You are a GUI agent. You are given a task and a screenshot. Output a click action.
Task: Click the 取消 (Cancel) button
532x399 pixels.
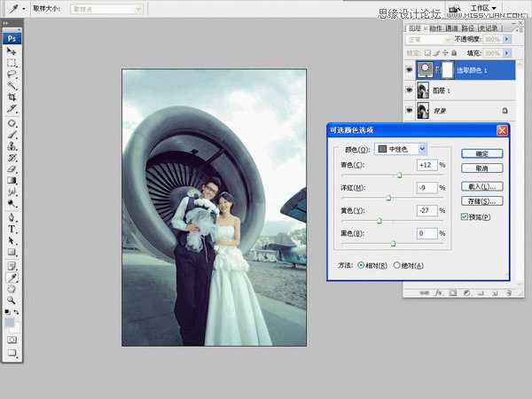481,168
